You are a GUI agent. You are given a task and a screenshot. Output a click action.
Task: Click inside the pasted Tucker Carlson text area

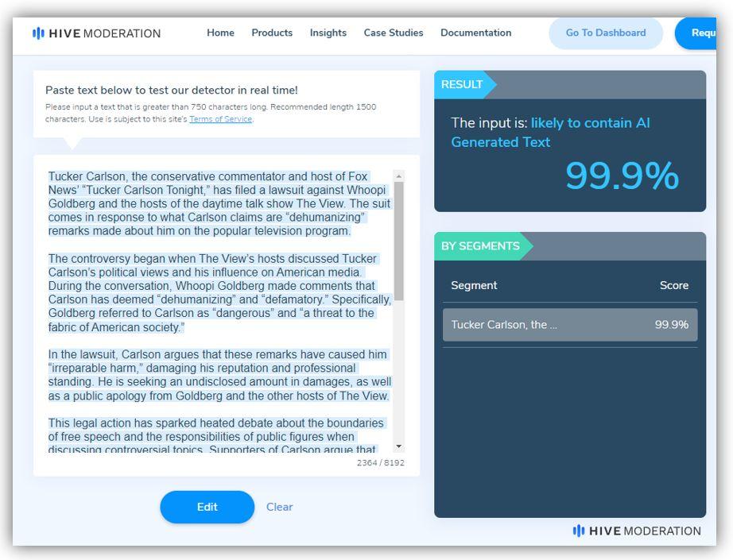pos(219,311)
